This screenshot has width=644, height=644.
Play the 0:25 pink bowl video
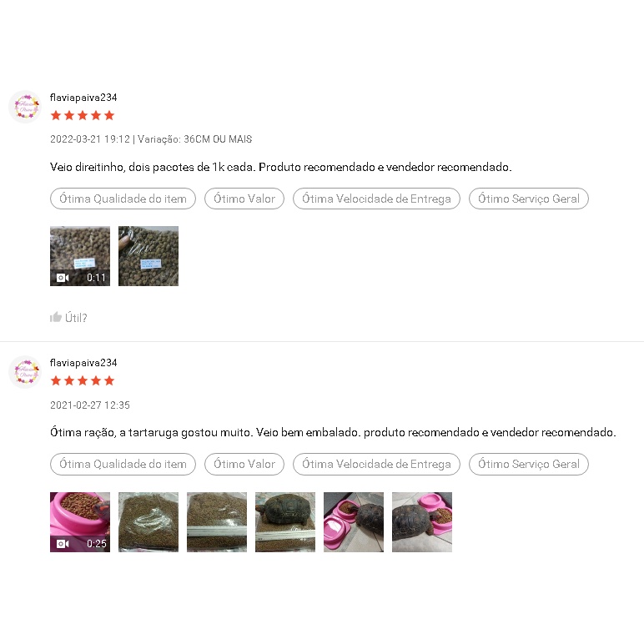click(x=80, y=522)
